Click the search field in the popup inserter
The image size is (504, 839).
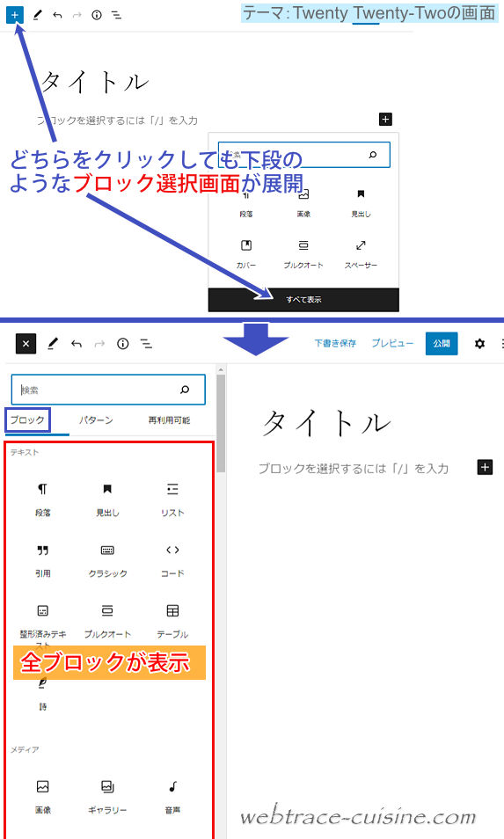tap(304, 155)
